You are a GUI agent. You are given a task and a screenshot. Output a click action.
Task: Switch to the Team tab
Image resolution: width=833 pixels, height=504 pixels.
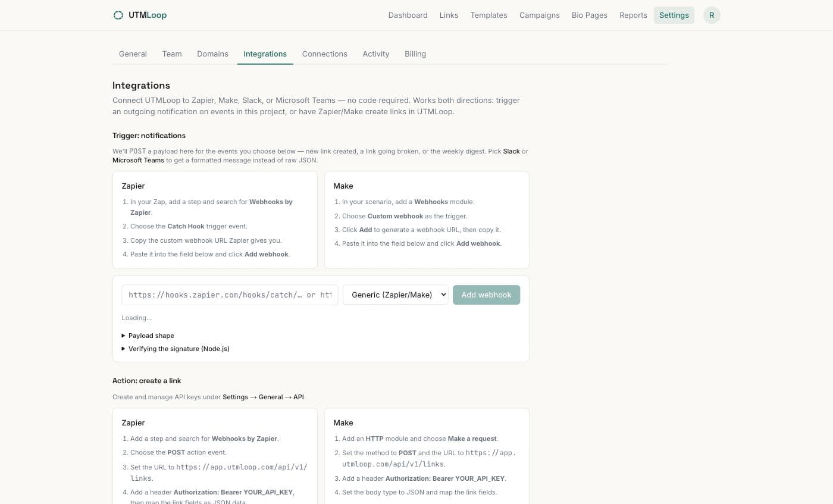[172, 54]
